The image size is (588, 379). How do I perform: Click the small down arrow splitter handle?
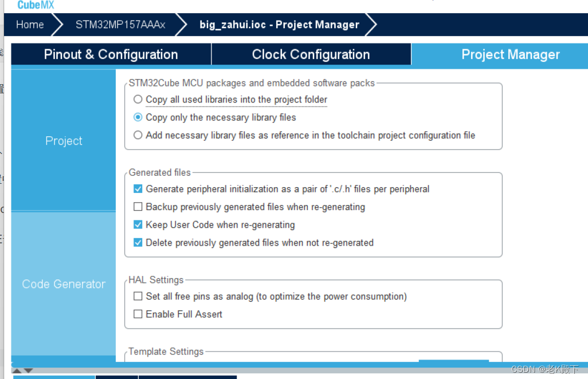[29, 370]
